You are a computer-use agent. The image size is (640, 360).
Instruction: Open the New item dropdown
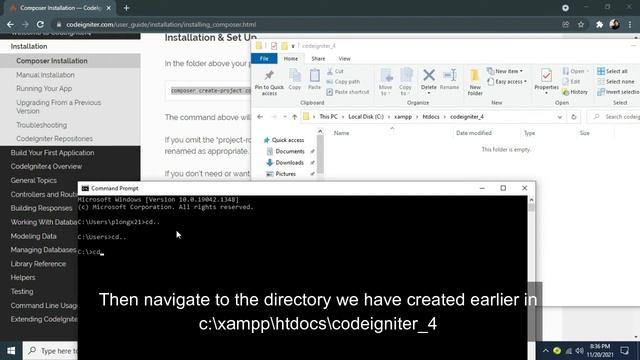click(x=505, y=71)
